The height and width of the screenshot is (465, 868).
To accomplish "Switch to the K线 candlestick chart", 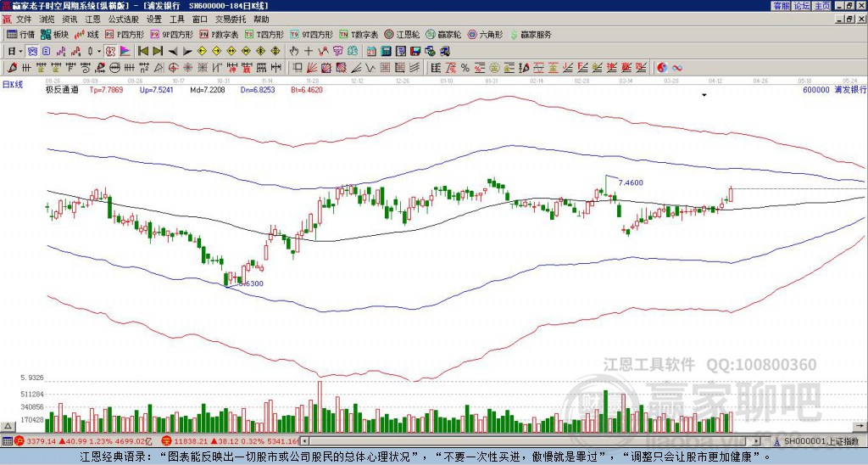I will 87,34.
